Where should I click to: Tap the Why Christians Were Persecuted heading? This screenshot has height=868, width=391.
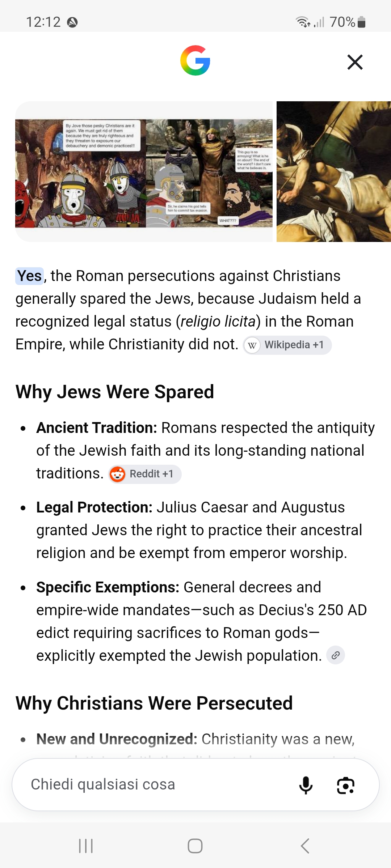(x=154, y=703)
